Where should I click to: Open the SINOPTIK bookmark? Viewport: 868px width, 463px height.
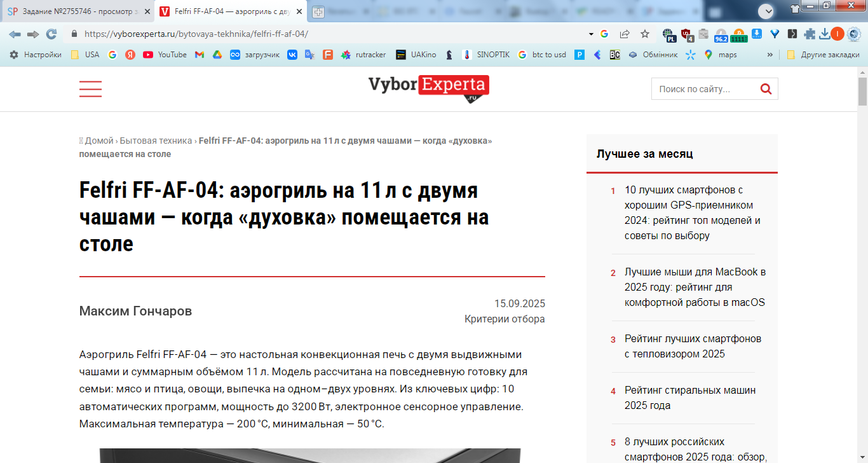coord(485,55)
